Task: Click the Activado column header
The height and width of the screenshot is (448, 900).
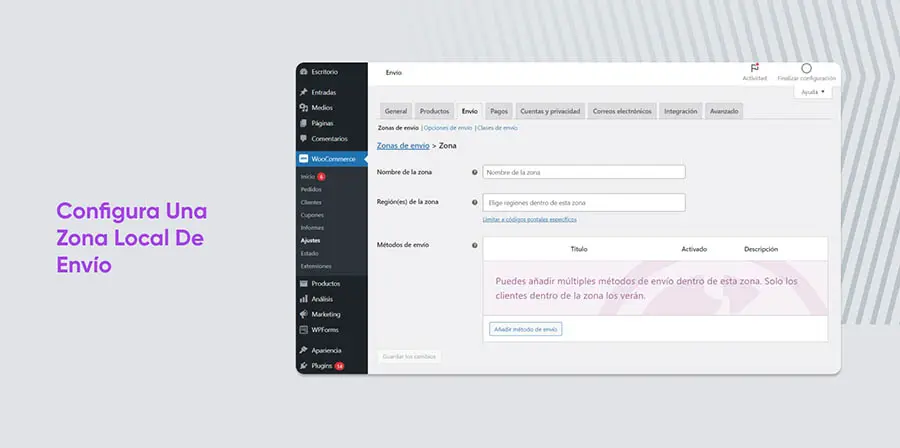Action: tap(694, 250)
